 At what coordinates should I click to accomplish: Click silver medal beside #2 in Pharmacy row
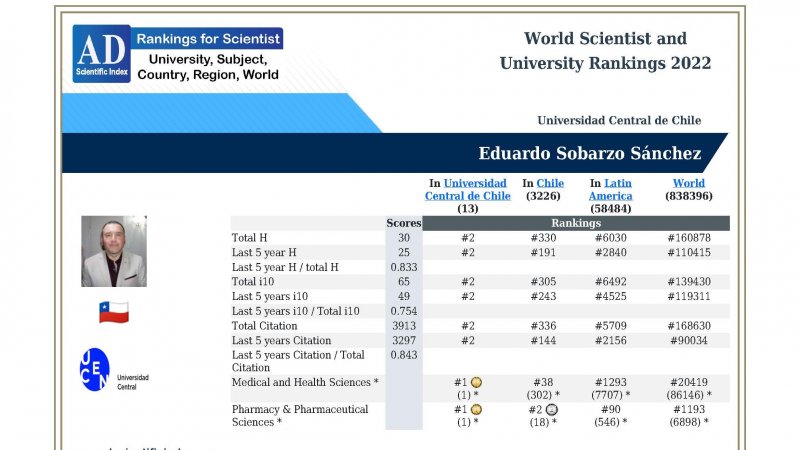pos(551,409)
